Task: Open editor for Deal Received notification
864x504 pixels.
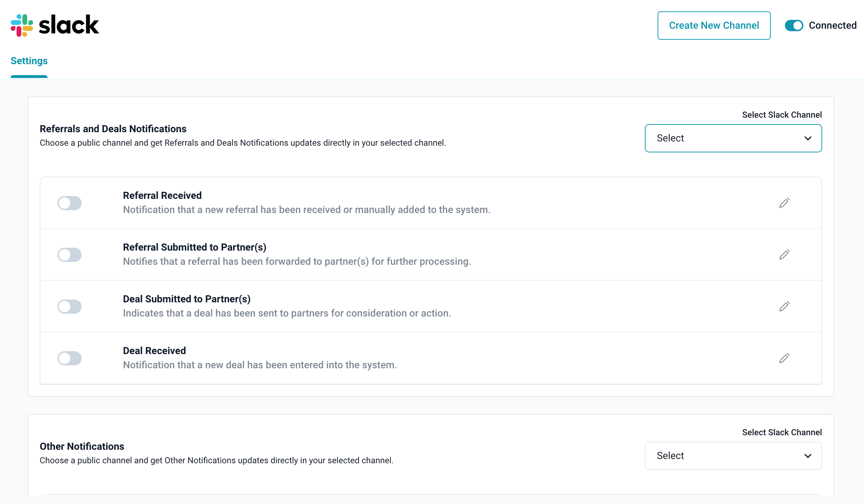Action: pyautogui.click(x=784, y=358)
